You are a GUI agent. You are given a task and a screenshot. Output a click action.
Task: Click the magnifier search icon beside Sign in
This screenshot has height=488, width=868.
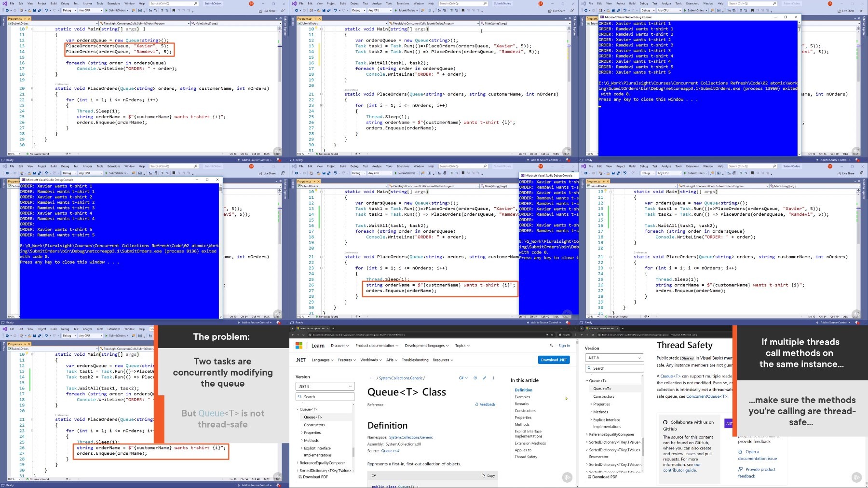pyautogui.click(x=551, y=345)
